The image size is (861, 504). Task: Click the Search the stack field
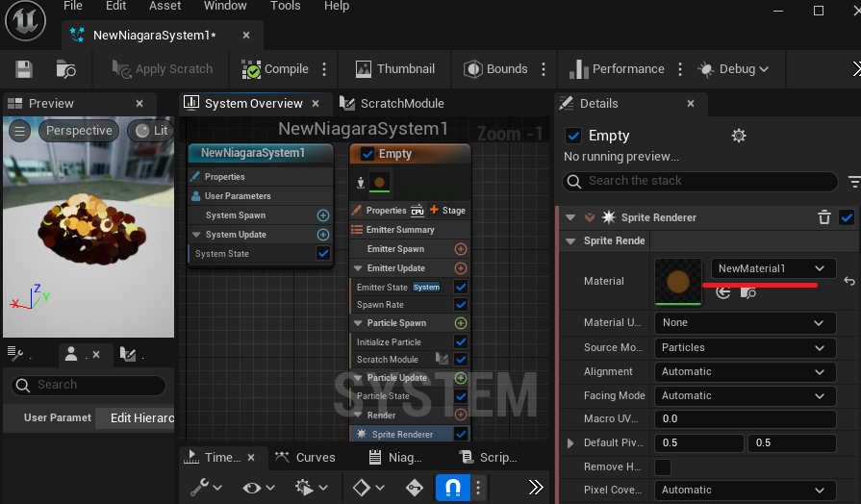click(x=700, y=181)
